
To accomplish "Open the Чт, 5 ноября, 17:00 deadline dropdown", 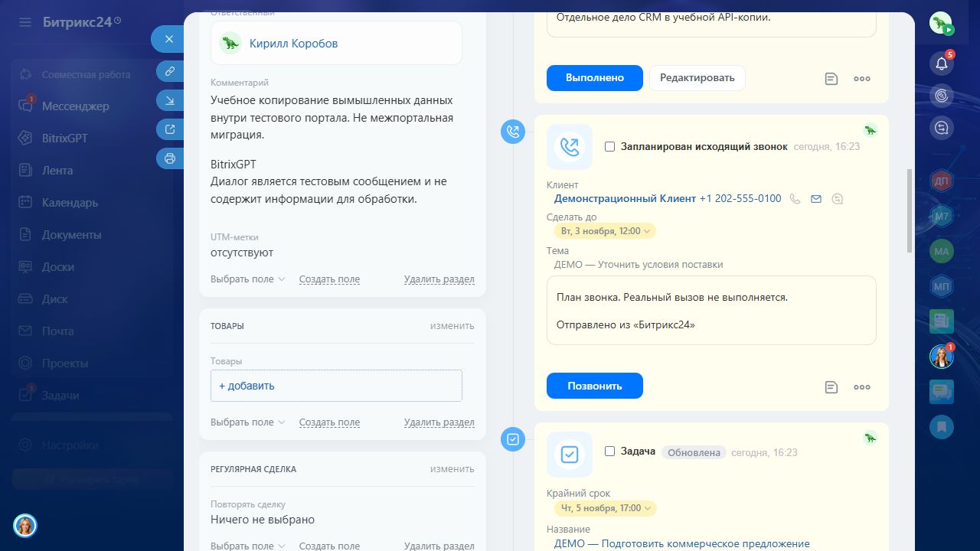I will tap(606, 508).
